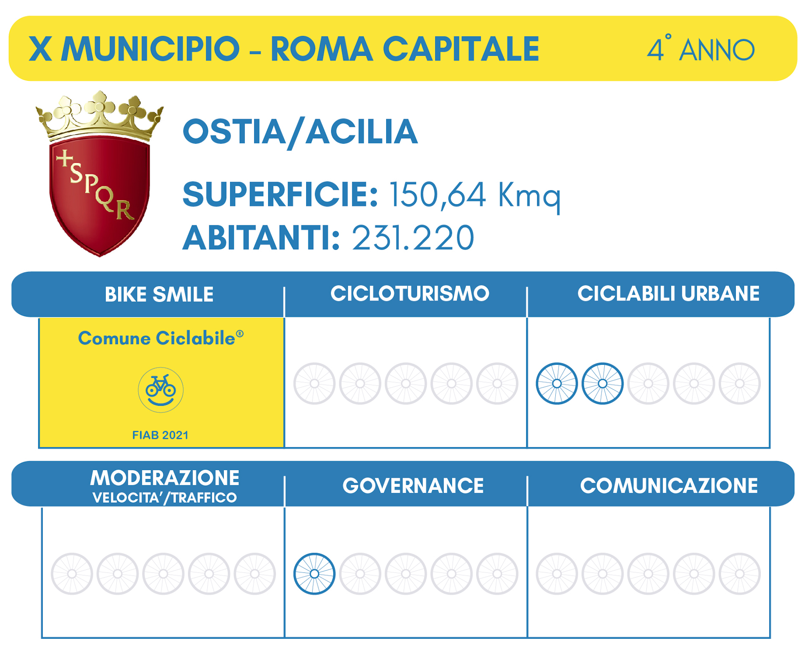This screenshot has width=812, height=662.
Task: Click the blue wheel under Governance
Action: click(314, 574)
